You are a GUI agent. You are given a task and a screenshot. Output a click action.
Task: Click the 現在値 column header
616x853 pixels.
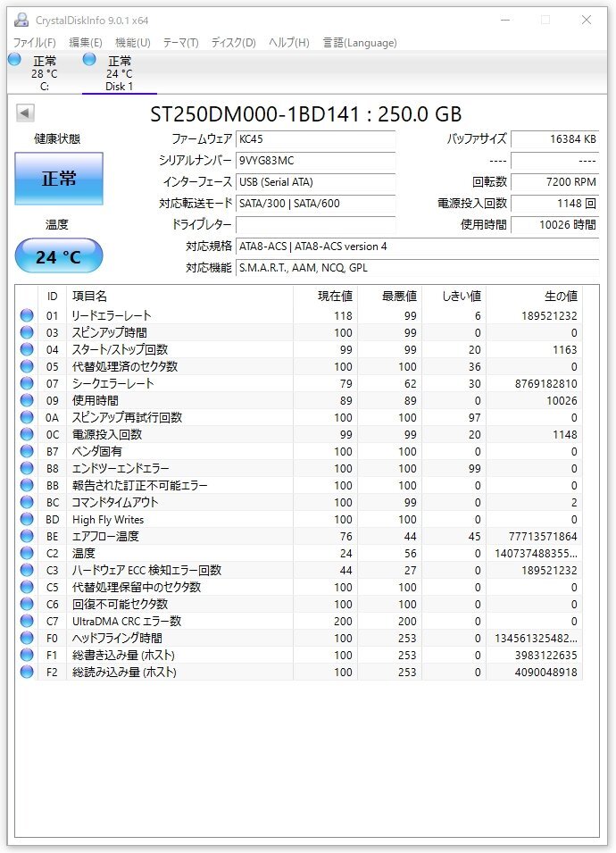[325, 296]
